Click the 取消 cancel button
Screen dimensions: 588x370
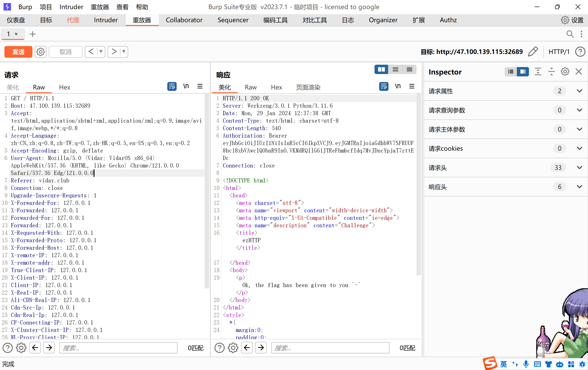click(65, 52)
